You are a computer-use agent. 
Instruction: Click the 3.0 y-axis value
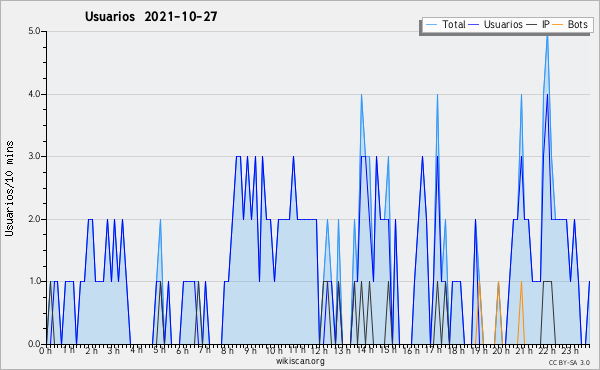click(x=34, y=156)
